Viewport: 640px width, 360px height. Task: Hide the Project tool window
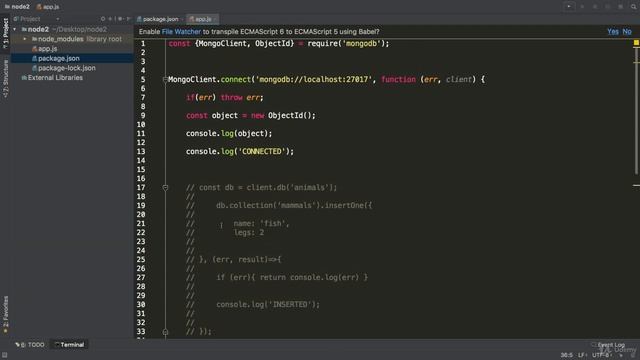pyautogui.click(x=128, y=19)
